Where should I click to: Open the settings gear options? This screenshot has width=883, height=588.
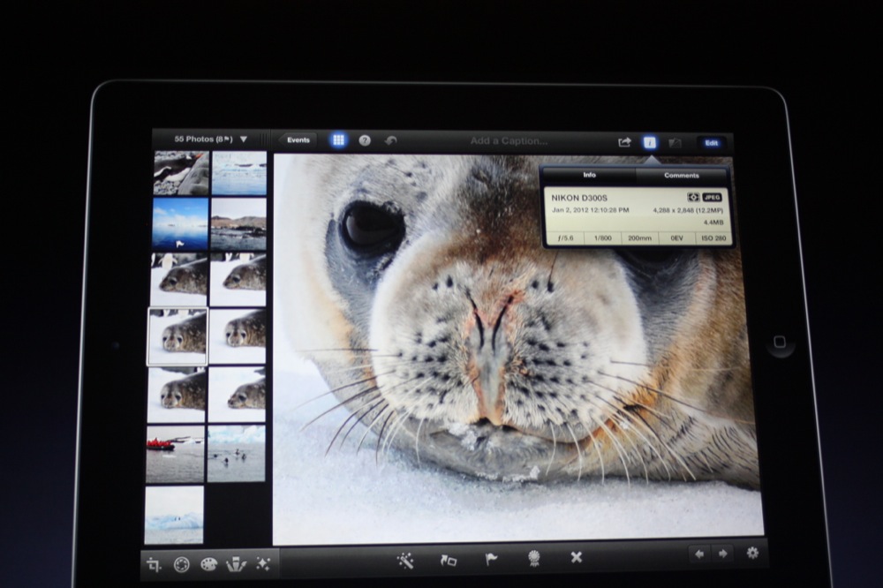pyautogui.click(x=752, y=553)
